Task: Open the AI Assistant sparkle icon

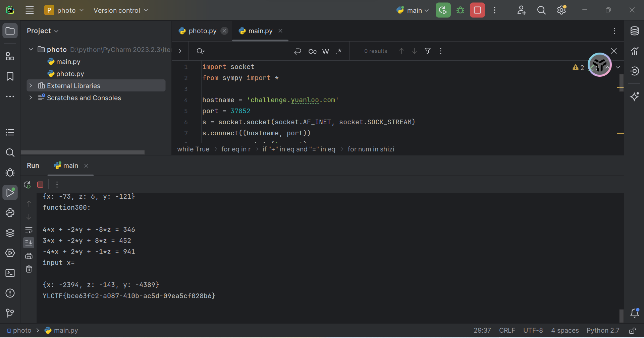Action: point(634,96)
